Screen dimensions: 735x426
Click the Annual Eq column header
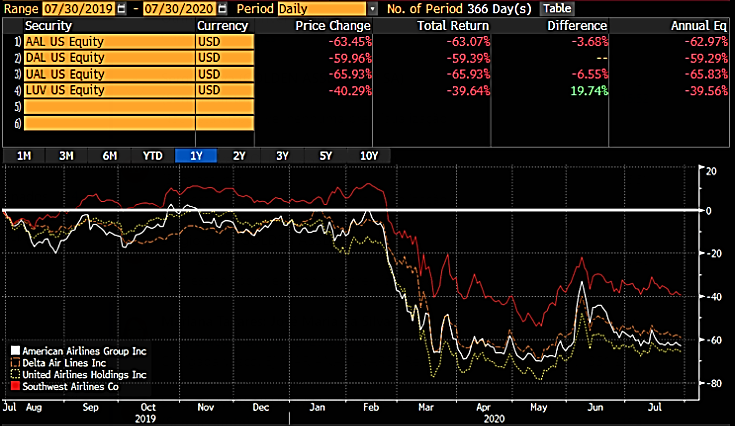click(x=698, y=26)
